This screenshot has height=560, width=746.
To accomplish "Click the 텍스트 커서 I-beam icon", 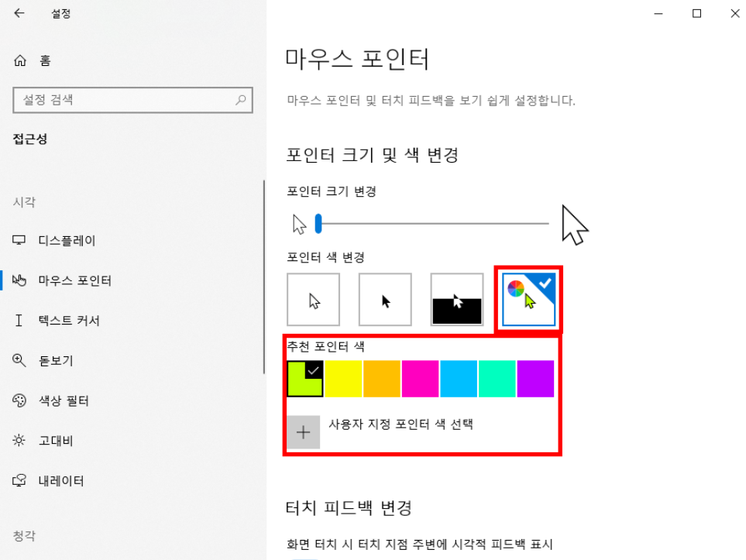I will [x=19, y=320].
